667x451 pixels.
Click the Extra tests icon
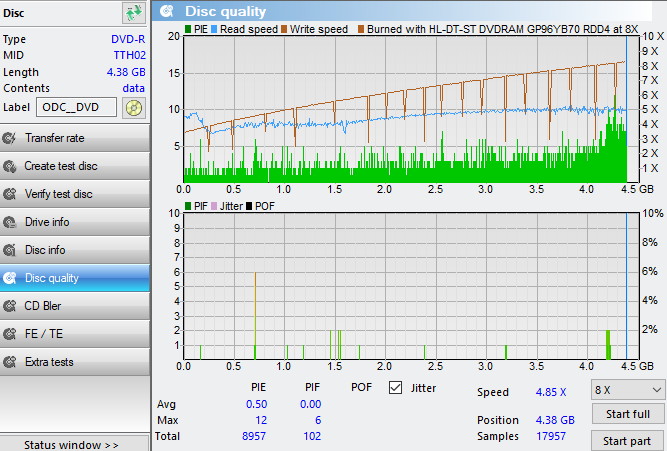pos(10,362)
